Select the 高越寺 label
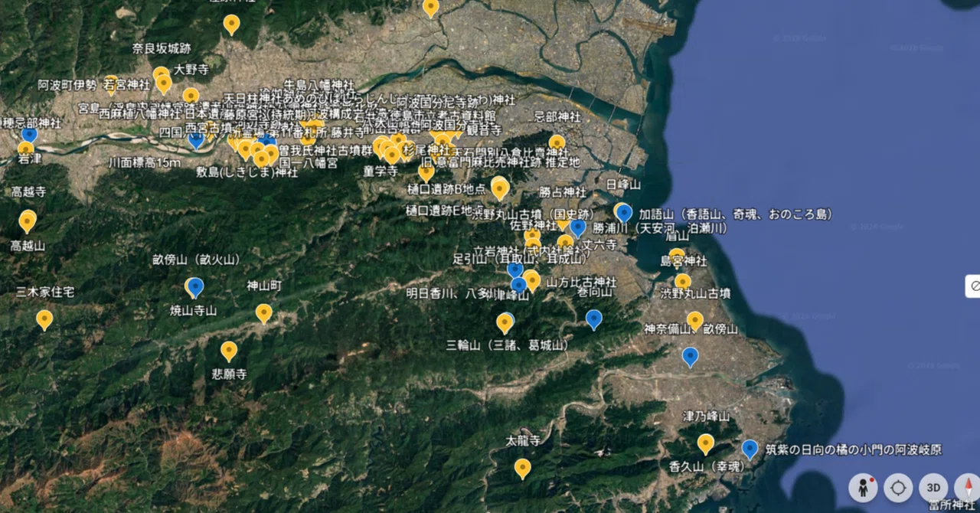 28,192
